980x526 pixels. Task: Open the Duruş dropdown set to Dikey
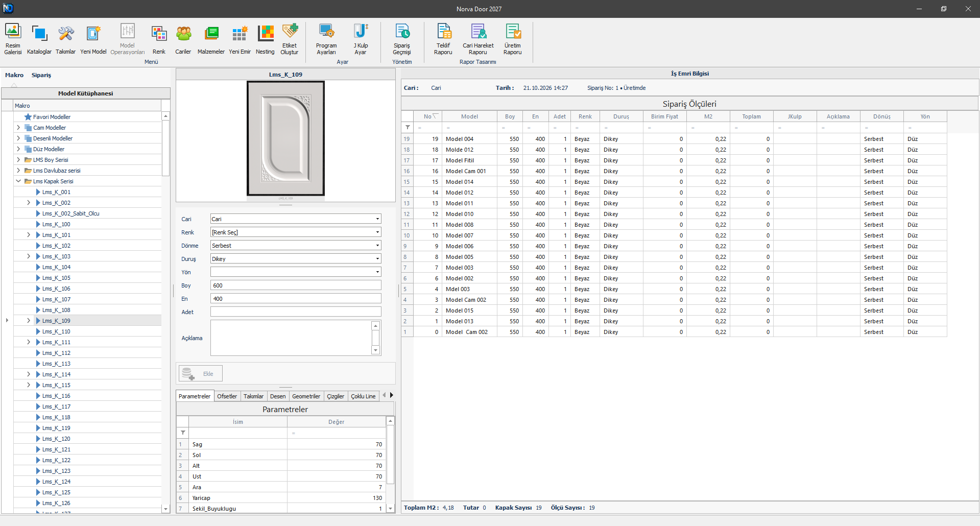(377, 259)
